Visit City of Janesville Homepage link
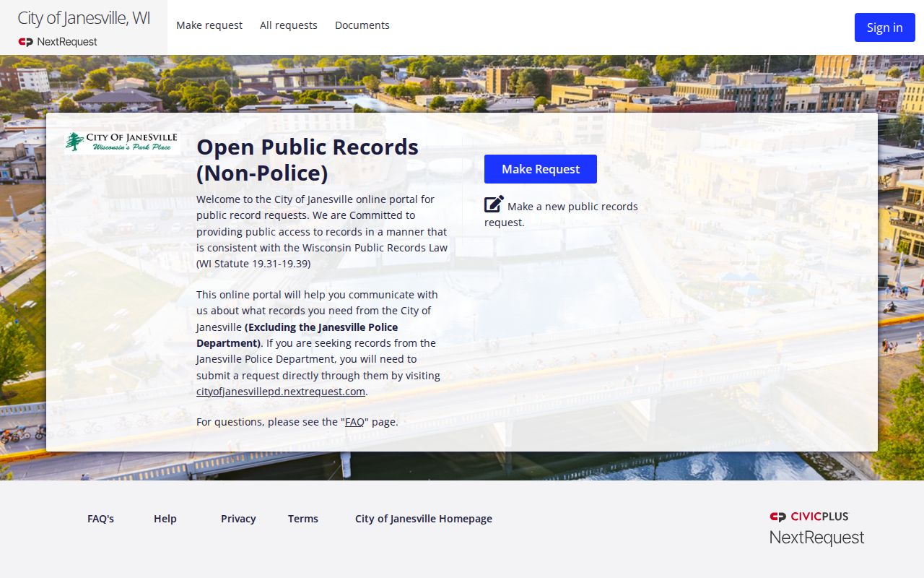The height and width of the screenshot is (578, 924). click(x=424, y=519)
